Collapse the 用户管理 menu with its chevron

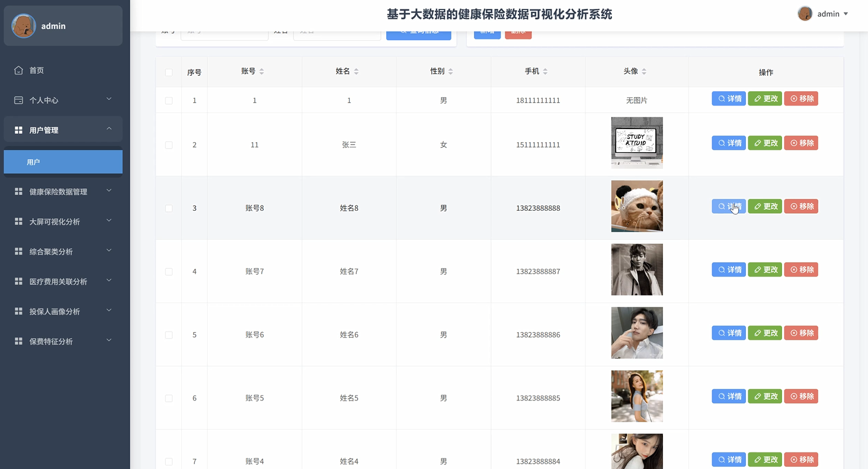point(109,129)
